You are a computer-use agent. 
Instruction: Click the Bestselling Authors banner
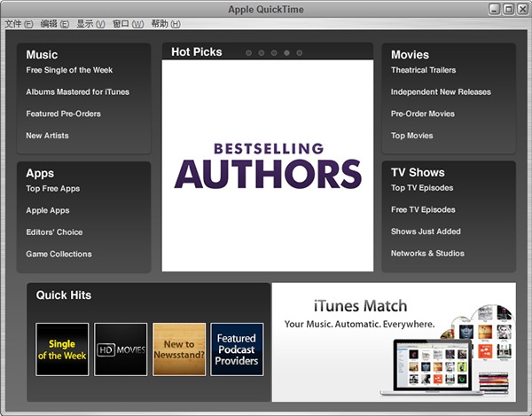coord(268,166)
